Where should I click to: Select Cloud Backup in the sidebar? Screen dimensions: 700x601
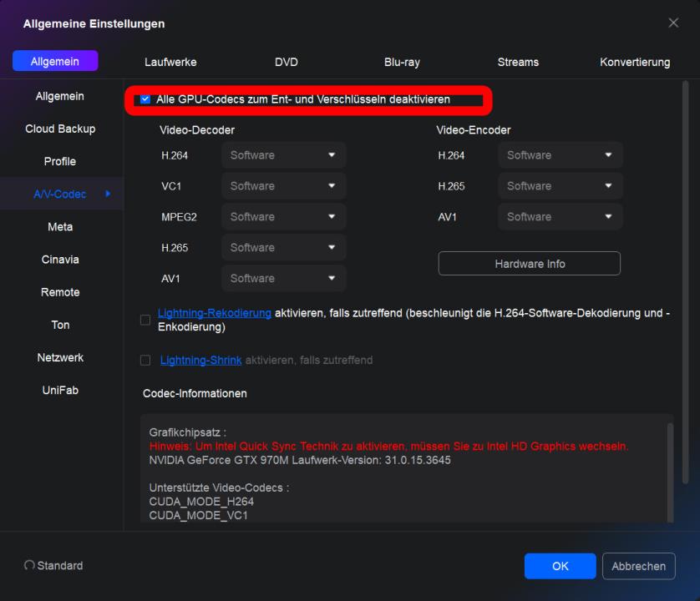point(60,129)
